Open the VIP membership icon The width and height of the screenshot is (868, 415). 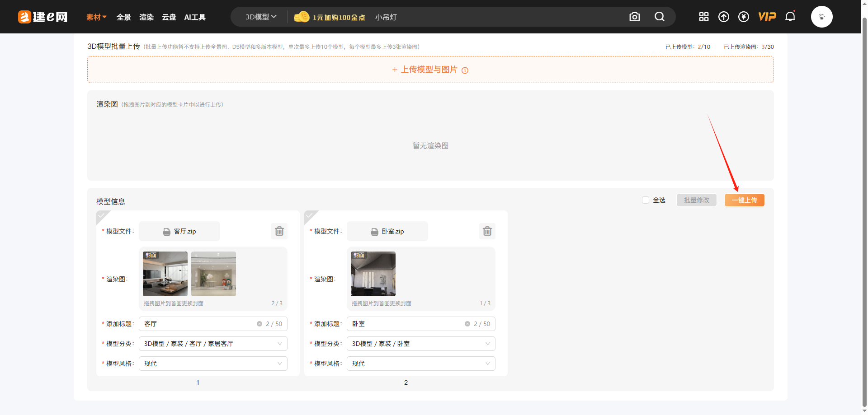tap(767, 17)
